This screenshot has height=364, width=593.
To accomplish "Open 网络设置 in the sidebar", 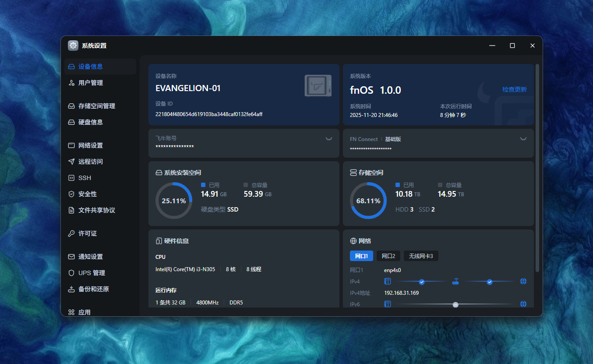I will coord(91,145).
